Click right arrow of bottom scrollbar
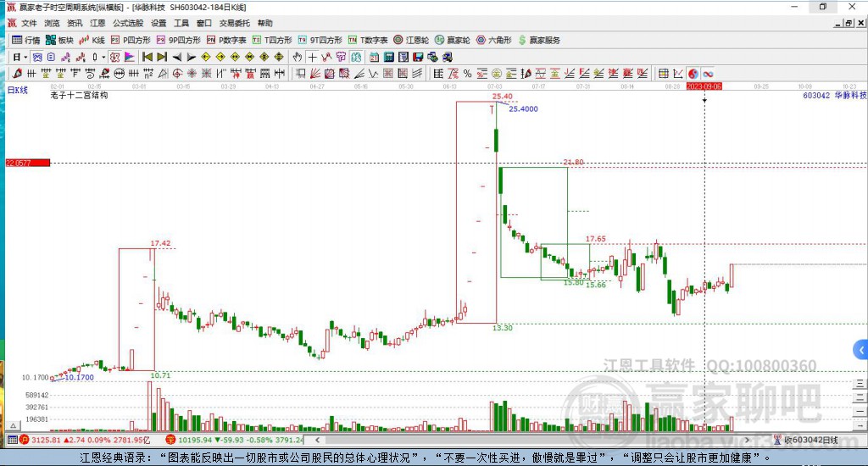 point(747,440)
